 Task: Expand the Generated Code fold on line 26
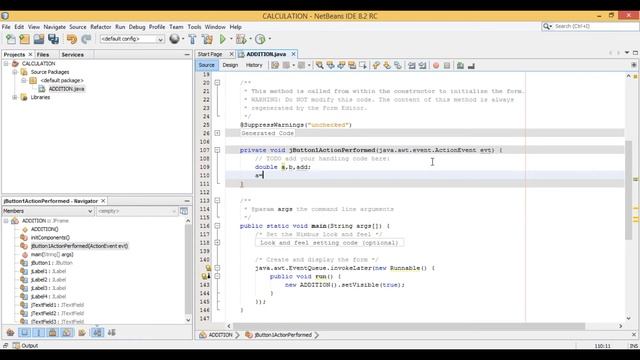(217, 133)
